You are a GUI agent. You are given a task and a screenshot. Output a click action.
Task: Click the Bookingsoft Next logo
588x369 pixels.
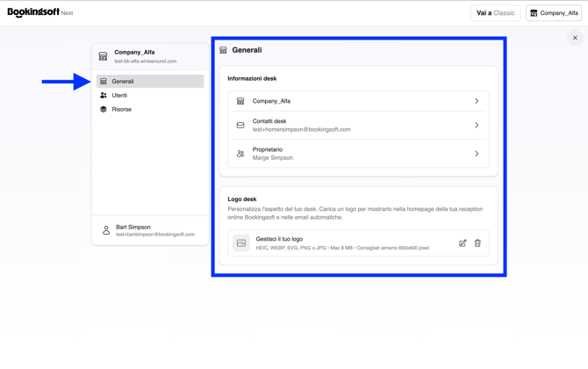click(40, 12)
